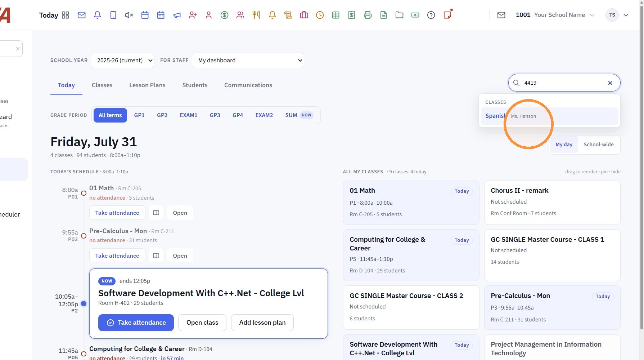Image resolution: width=644 pixels, height=360 pixels.
Task: Open the banknote cash icon
Action: click(x=415, y=15)
